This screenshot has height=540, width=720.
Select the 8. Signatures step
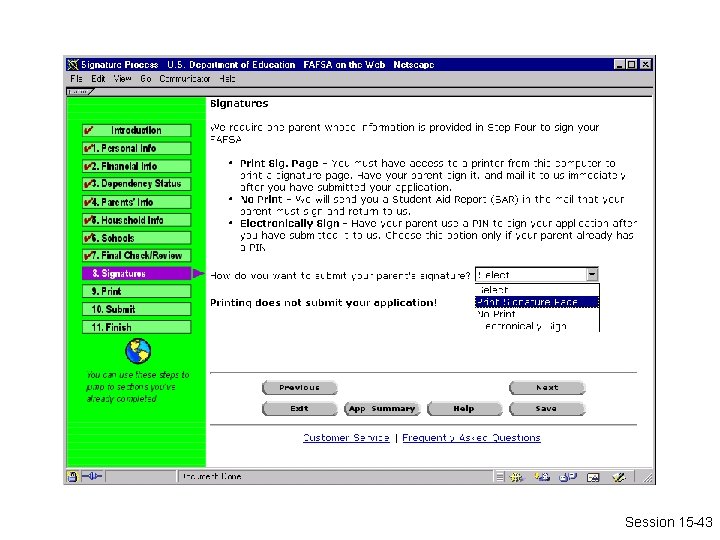click(136, 274)
